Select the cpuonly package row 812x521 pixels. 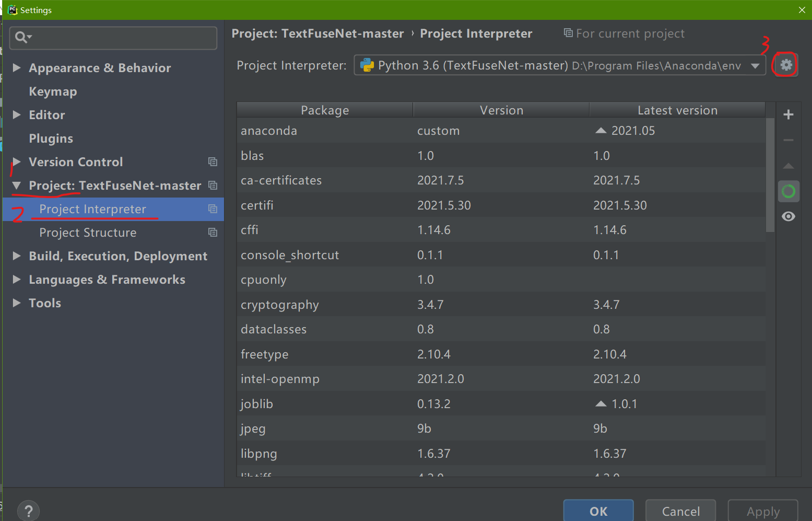(501, 280)
